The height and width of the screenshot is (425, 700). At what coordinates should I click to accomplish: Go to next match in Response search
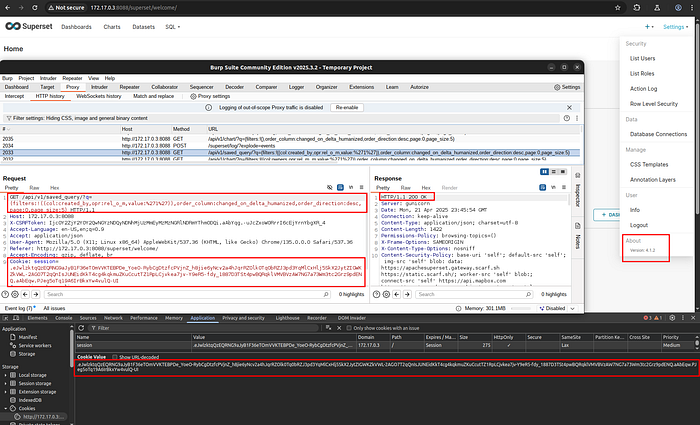pyautogui.click(x=407, y=294)
